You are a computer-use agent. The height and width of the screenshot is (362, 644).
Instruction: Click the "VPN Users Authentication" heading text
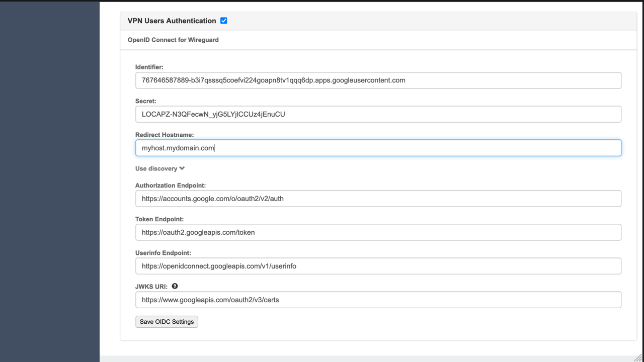(x=172, y=21)
